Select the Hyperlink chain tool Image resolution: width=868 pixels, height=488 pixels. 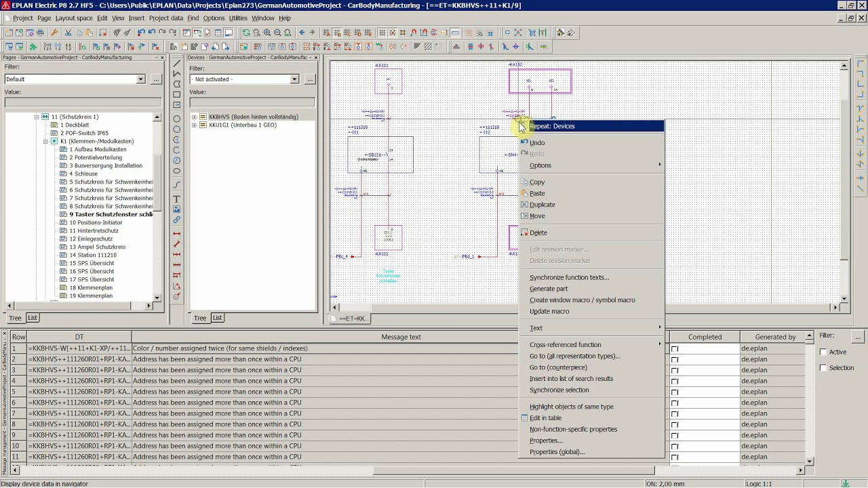(176, 220)
